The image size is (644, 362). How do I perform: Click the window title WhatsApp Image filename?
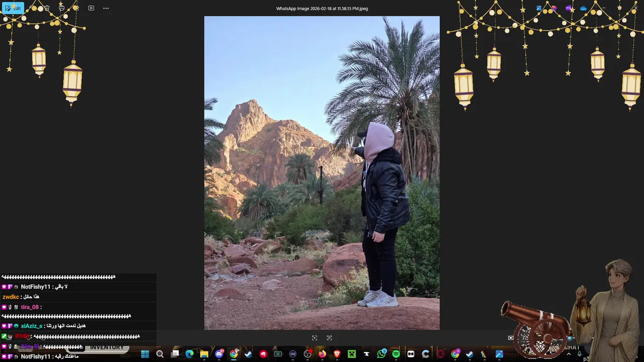click(322, 9)
